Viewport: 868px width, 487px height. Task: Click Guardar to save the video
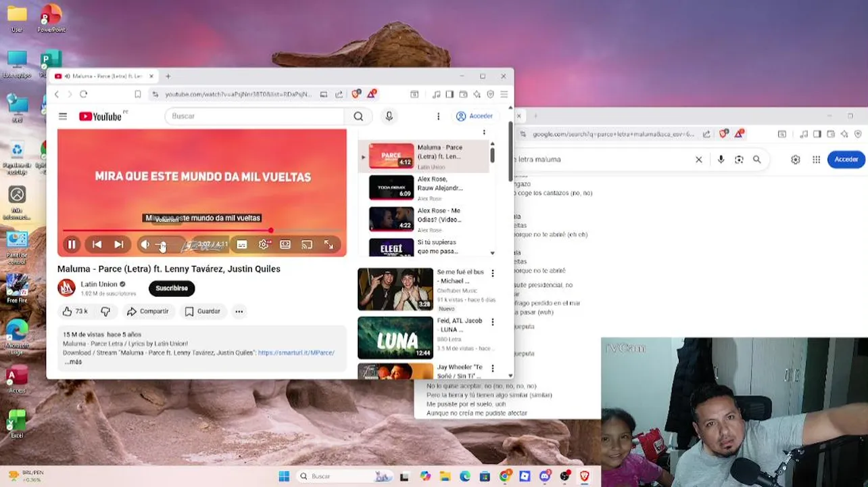(x=202, y=311)
